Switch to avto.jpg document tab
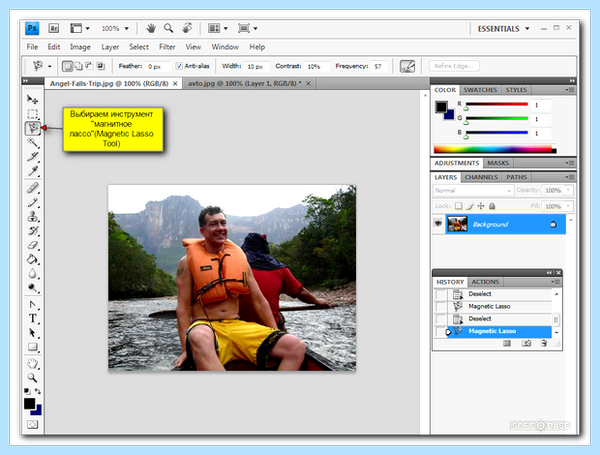 pyautogui.click(x=245, y=83)
